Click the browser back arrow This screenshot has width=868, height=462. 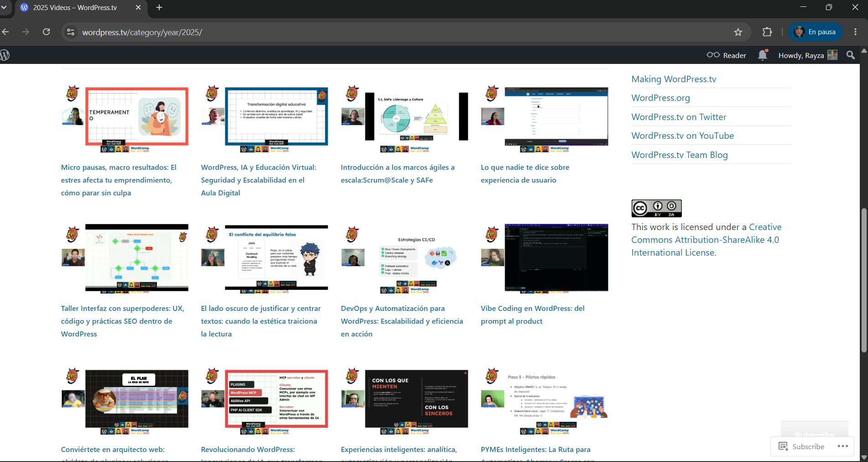pos(5,32)
